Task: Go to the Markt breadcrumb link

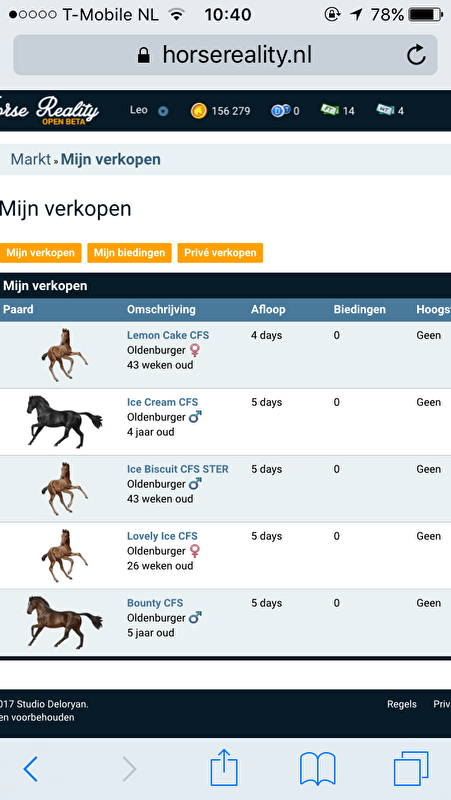Action: [x=31, y=160]
